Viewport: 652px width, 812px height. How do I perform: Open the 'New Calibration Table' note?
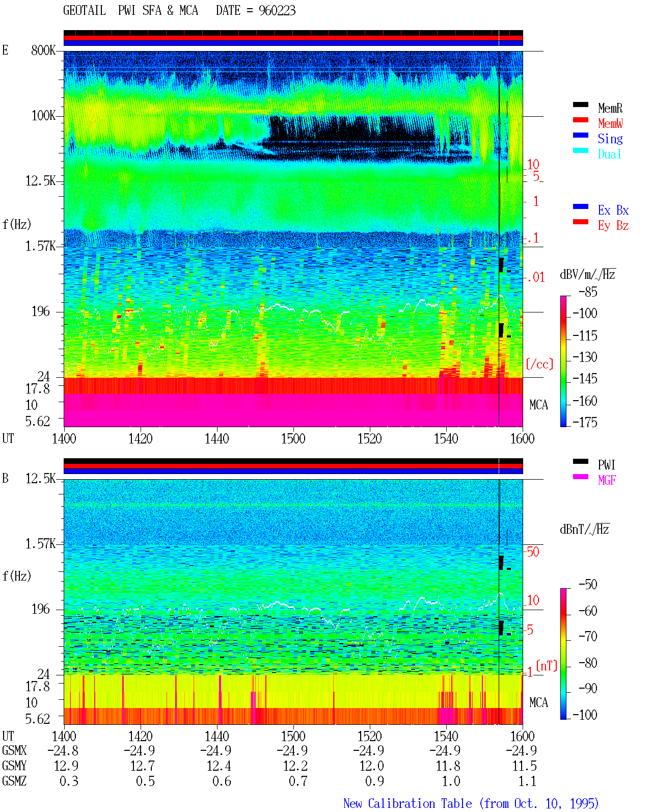(471, 804)
